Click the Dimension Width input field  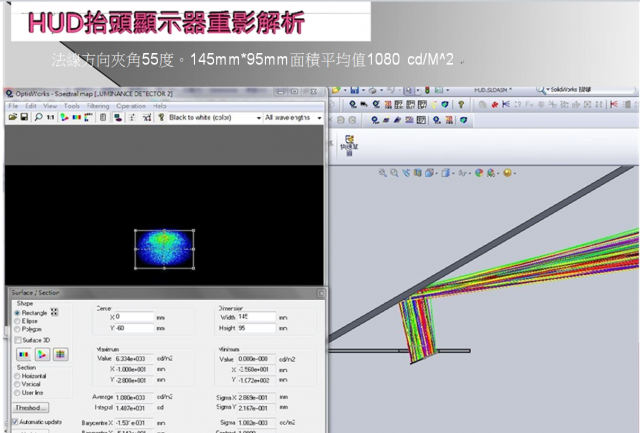[256, 317]
